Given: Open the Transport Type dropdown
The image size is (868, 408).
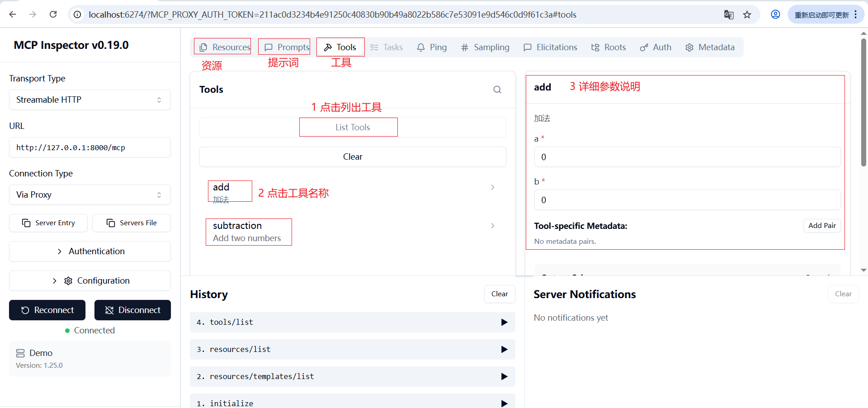Looking at the screenshot, I should click(90, 100).
